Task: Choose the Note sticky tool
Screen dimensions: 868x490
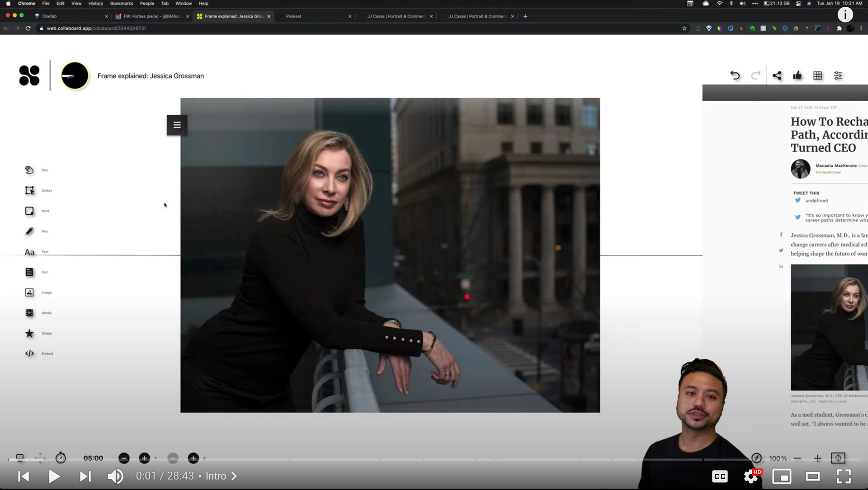Action: point(29,211)
